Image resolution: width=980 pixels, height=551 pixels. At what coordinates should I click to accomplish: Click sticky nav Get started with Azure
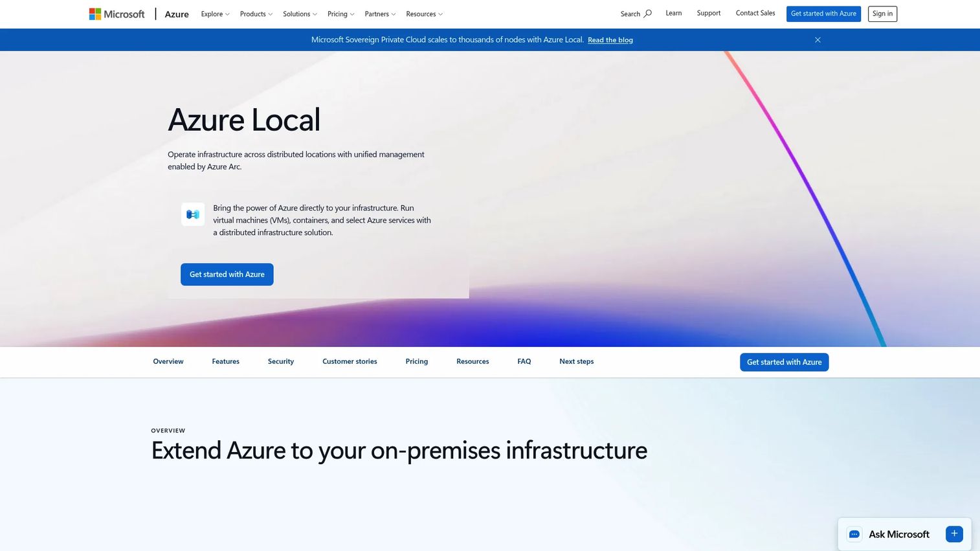tap(785, 362)
